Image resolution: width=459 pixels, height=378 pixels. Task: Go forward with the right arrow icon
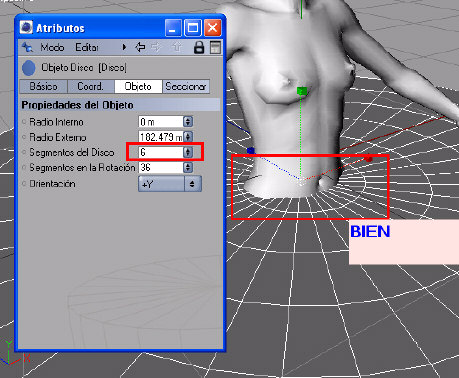pyautogui.click(x=155, y=47)
